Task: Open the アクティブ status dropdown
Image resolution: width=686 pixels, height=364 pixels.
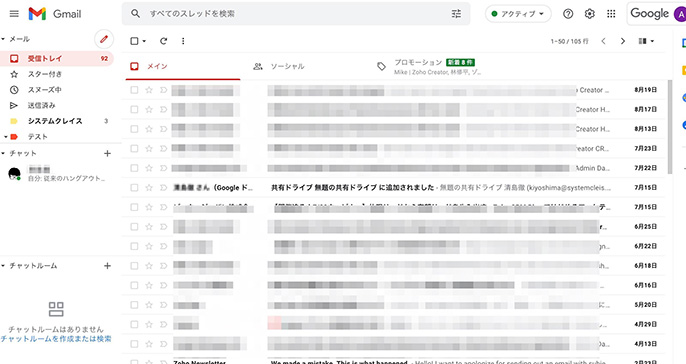Action: pos(518,14)
